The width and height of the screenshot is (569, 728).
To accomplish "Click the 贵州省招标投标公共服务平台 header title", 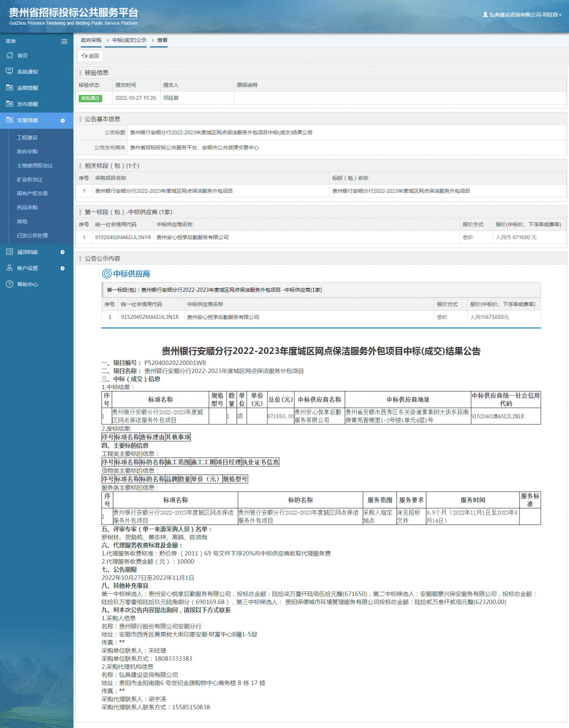I will click(73, 13).
